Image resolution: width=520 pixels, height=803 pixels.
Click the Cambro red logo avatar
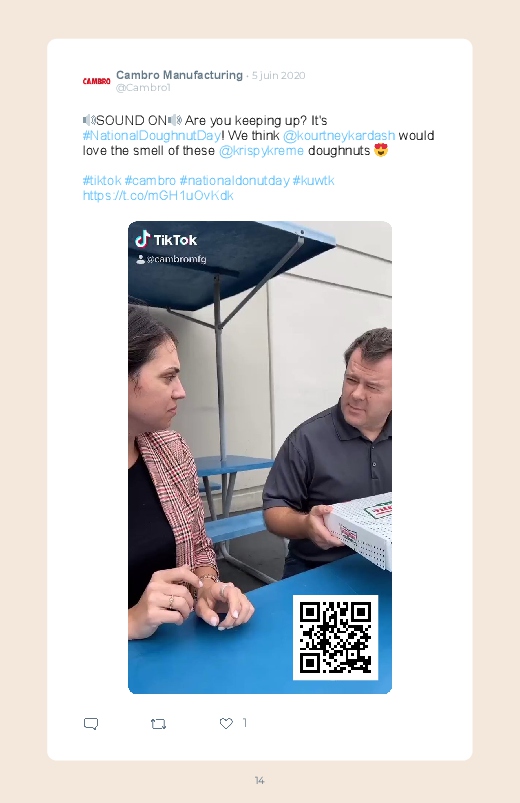[96, 81]
